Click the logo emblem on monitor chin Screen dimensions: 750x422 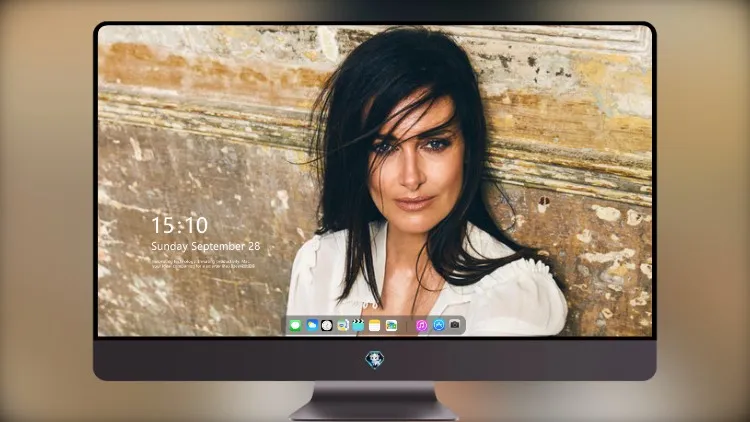click(x=375, y=359)
